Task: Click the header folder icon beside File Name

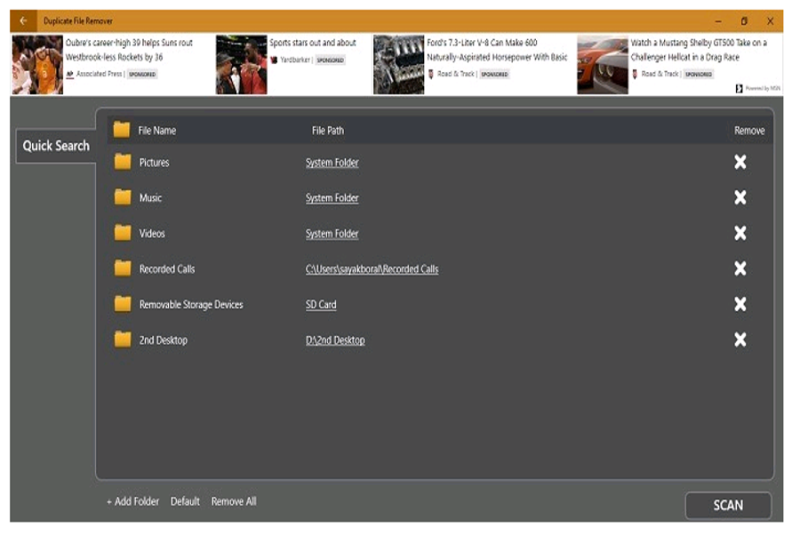Action: click(x=121, y=130)
